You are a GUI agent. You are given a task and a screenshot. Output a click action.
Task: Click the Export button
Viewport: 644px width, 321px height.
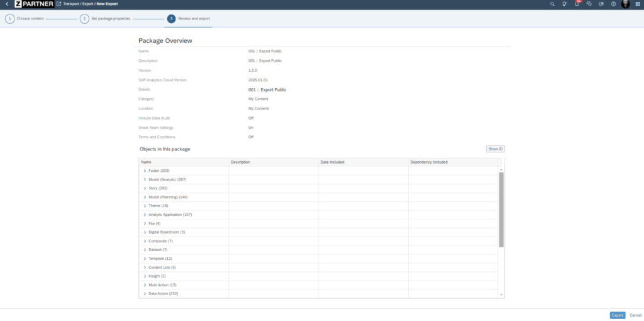point(617,315)
